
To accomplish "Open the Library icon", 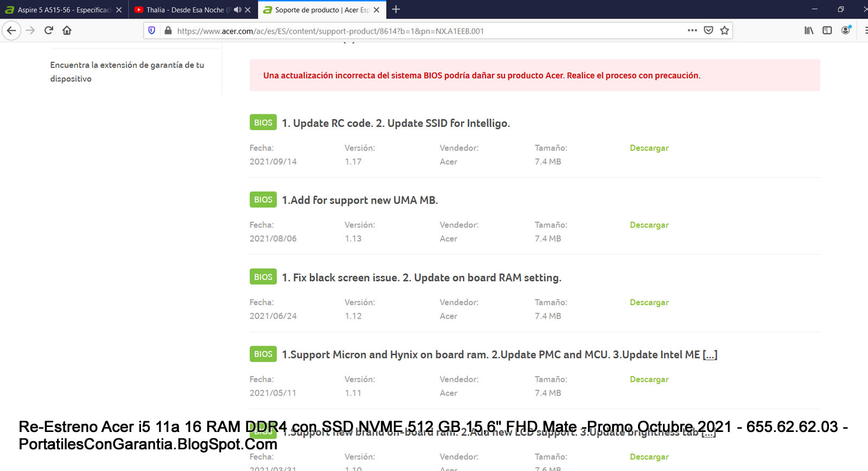I will pyautogui.click(x=809, y=30).
